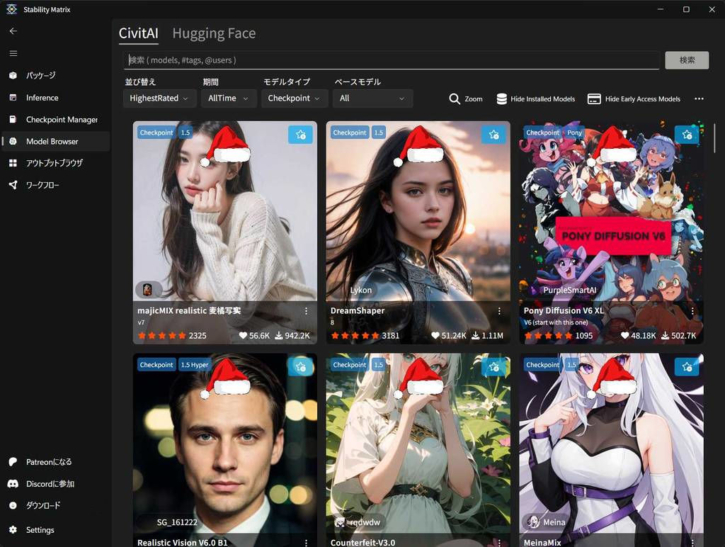Expand the HighestRated sort dropdown
Screen dimensions: 725x547
tap(161, 98)
